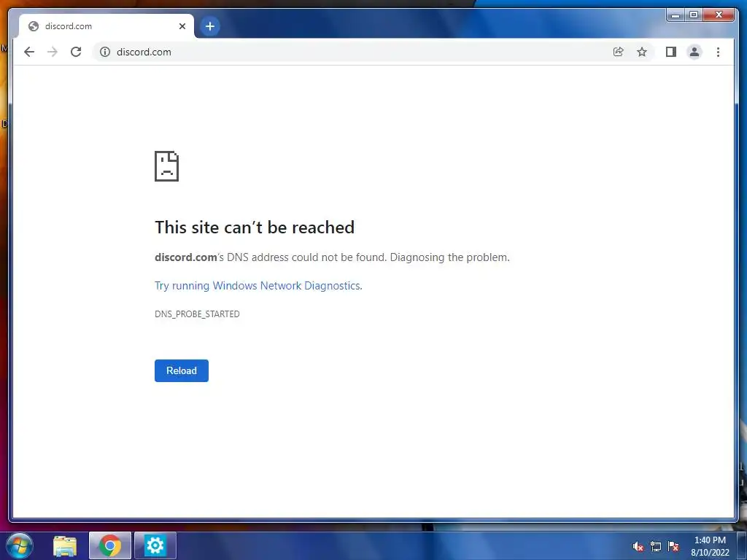The image size is (747, 560).
Task: Share this page using the share icon
Action: (618, 52)
